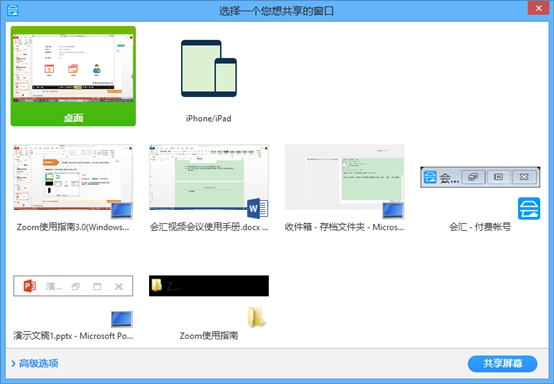554x384 pixels.
Task: Click the 共享屏幕 share screen button
Action: (502, 364)
